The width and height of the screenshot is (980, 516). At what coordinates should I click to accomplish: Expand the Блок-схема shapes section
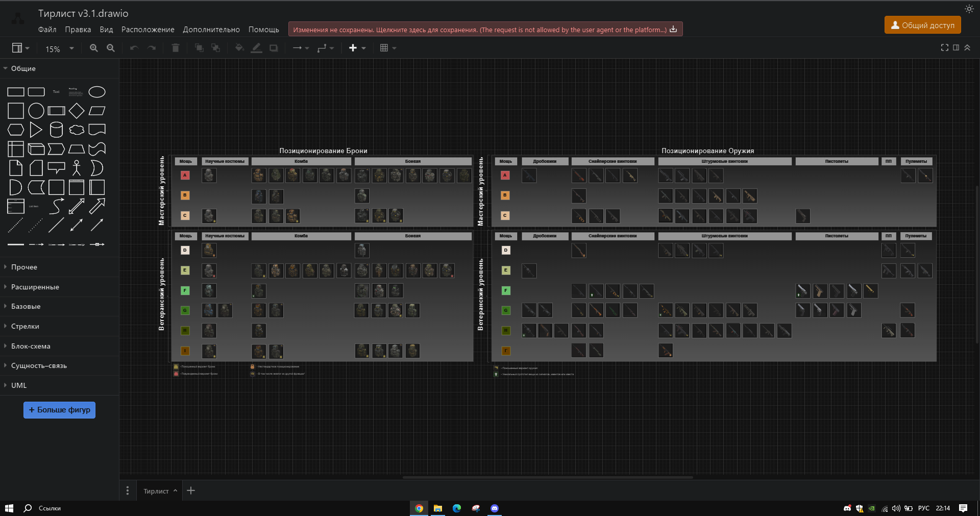click(x=59, y=346)
